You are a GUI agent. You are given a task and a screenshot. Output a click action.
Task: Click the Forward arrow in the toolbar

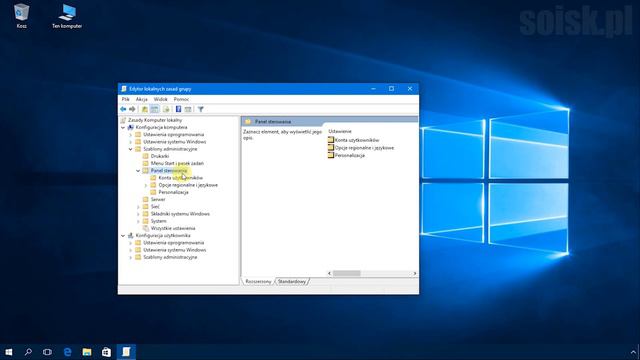pos(132,109)
